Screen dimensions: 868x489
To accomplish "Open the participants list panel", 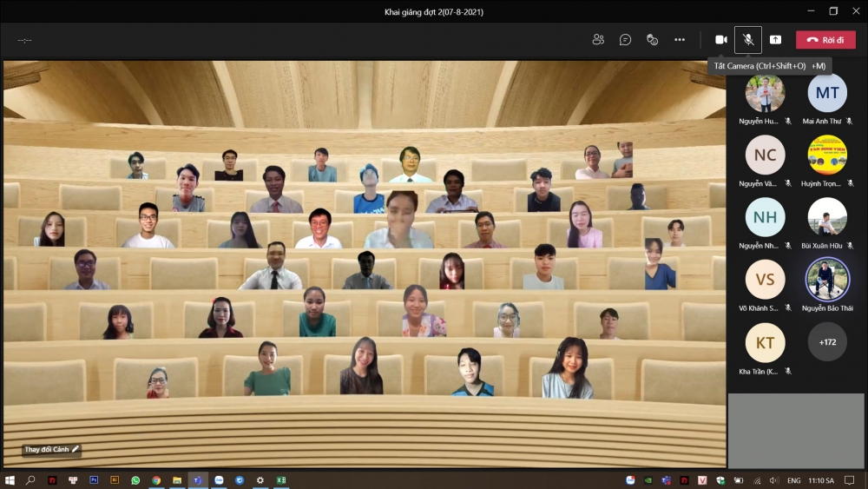I will click(598, 40).
